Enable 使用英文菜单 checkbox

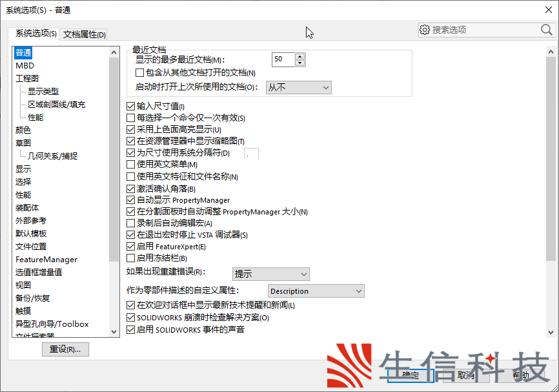click(130, 165)
